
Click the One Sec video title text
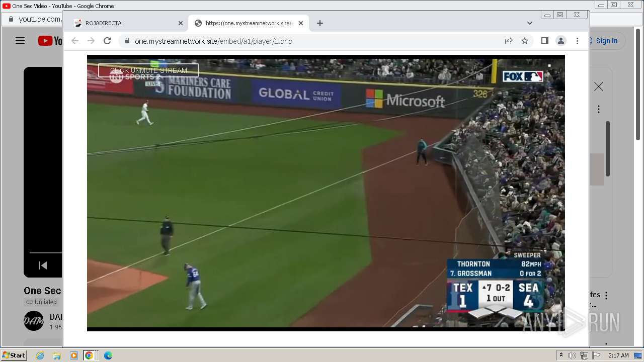(42, 291)
